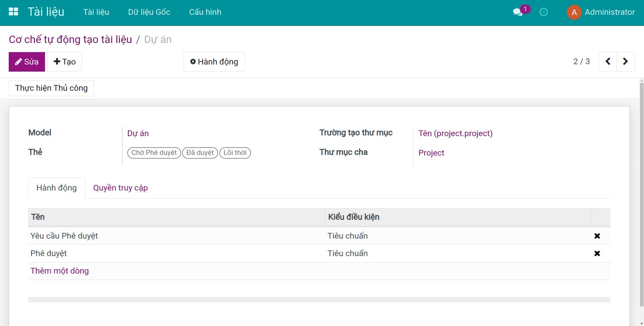Open the conversations chat icon
This screenshot has height=326, width=644.
[x=518, y=12]
